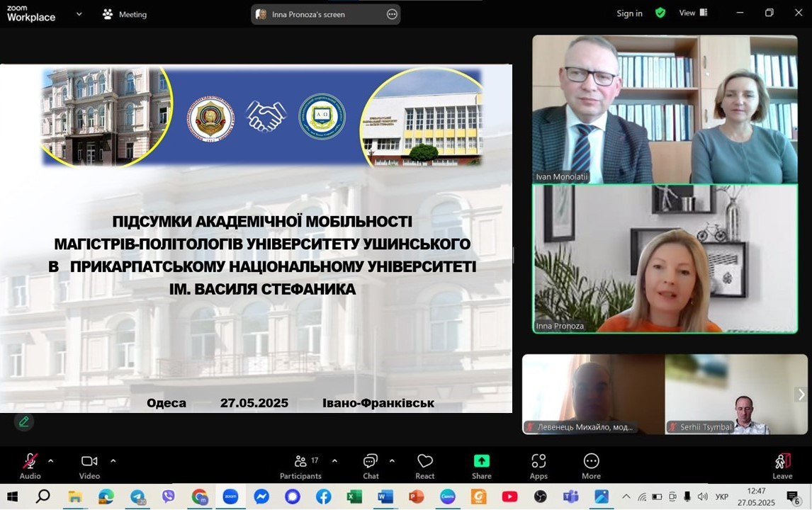Open PowerPoint from the taskbar
The image size is (812, 510).
click(x=417, y=497)
